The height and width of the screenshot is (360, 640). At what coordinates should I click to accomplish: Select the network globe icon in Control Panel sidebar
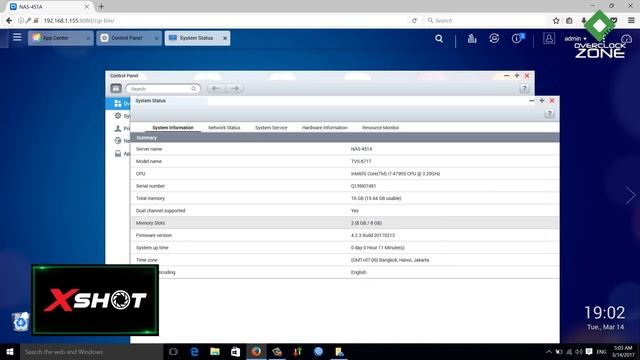118,141
